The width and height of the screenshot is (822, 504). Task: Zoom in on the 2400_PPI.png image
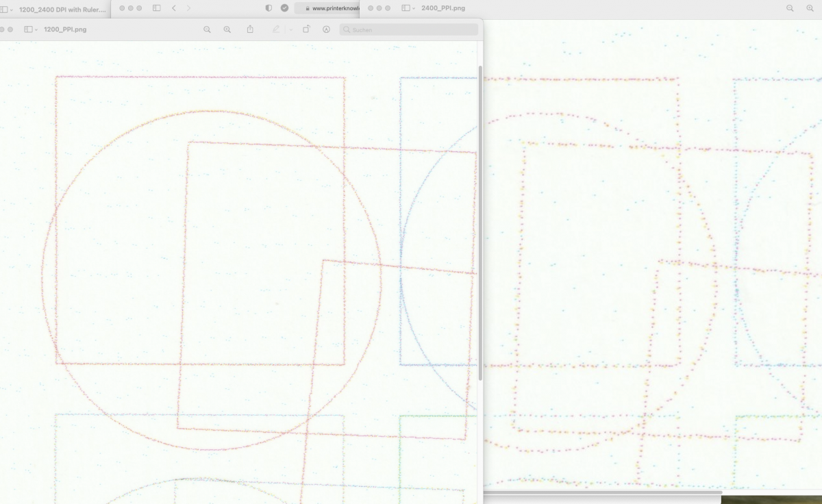click(x=810, y=8)
